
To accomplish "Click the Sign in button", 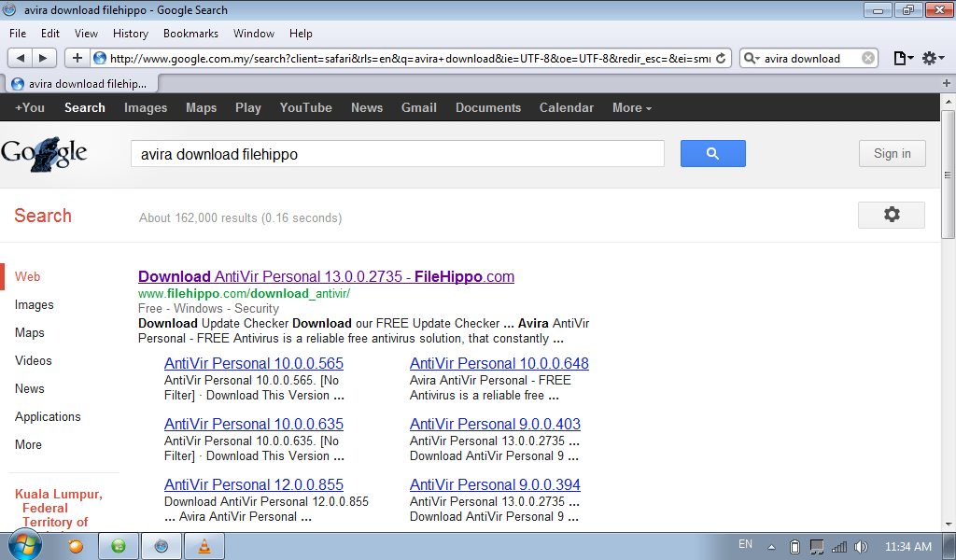I will (x=892, y=154).
